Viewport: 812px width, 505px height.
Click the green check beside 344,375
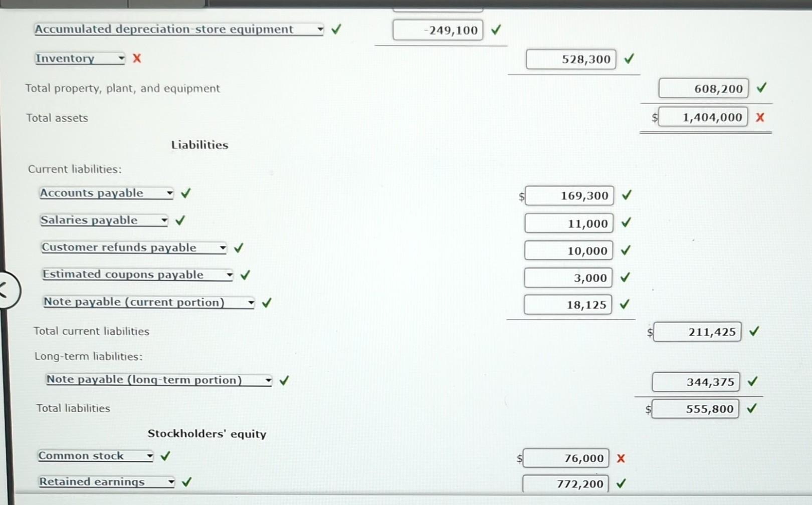tap(753, 381)
